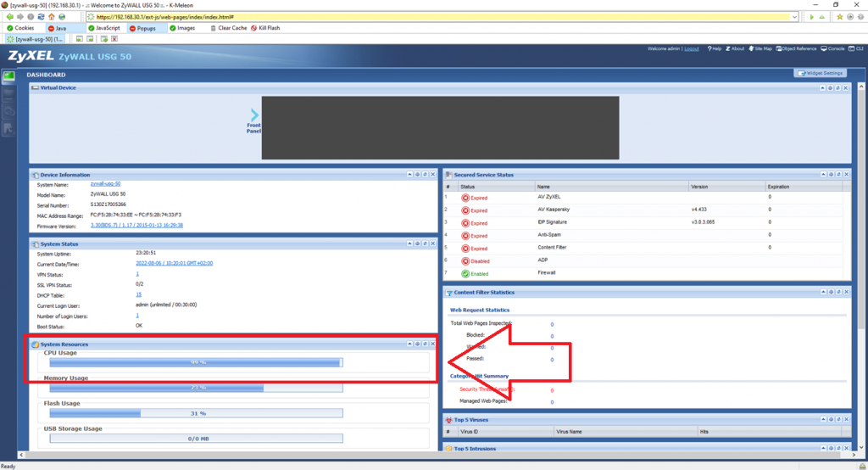Select the Dashboard monitor icon in left sidebar
Screen dimensions: 868x470
point(8,76)
